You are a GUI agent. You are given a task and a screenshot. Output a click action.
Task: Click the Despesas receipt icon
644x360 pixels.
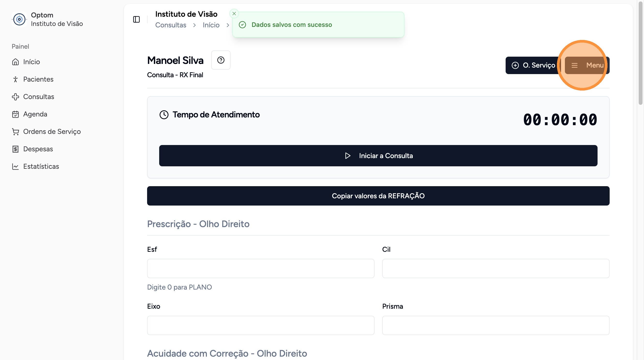click(x=15, y=149)
